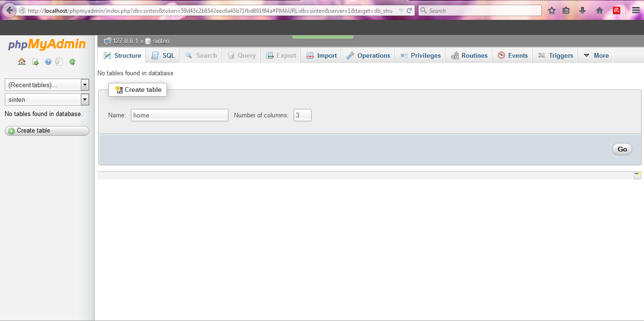This screenshot has height=321, width=644.
Task: Open the Privileges tab
Action: (x=420, y=55)
